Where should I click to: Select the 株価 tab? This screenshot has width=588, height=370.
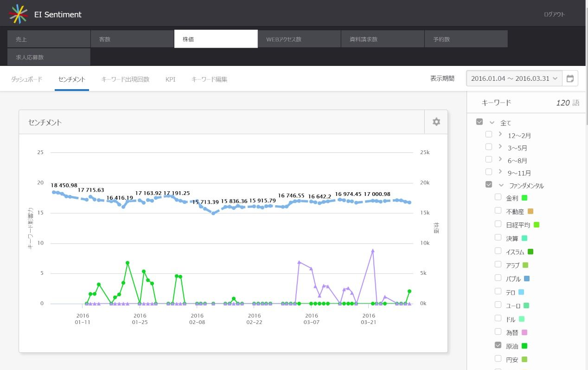216,39
